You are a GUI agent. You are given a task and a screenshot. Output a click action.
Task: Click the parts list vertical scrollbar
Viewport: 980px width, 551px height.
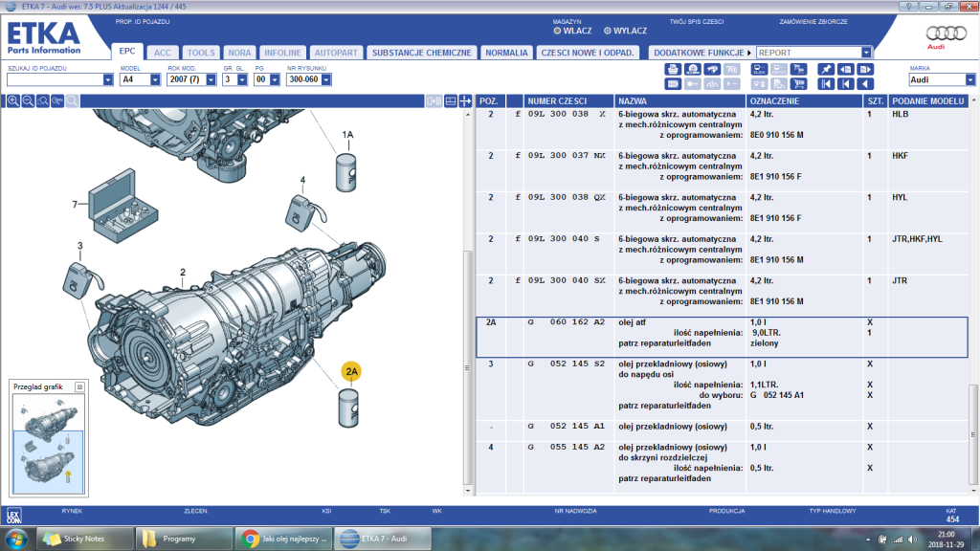click(x=973, y=434)
